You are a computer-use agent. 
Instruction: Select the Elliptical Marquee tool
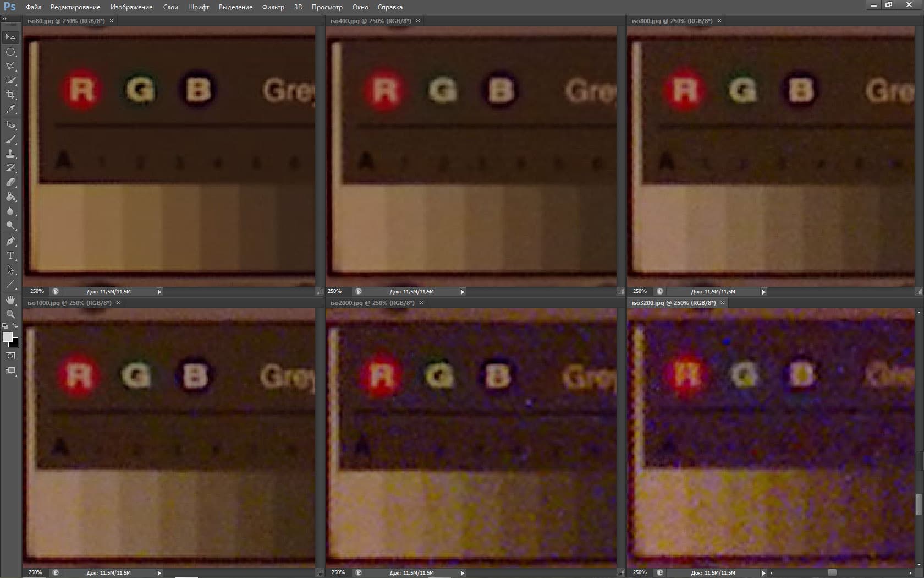point(10,52)
